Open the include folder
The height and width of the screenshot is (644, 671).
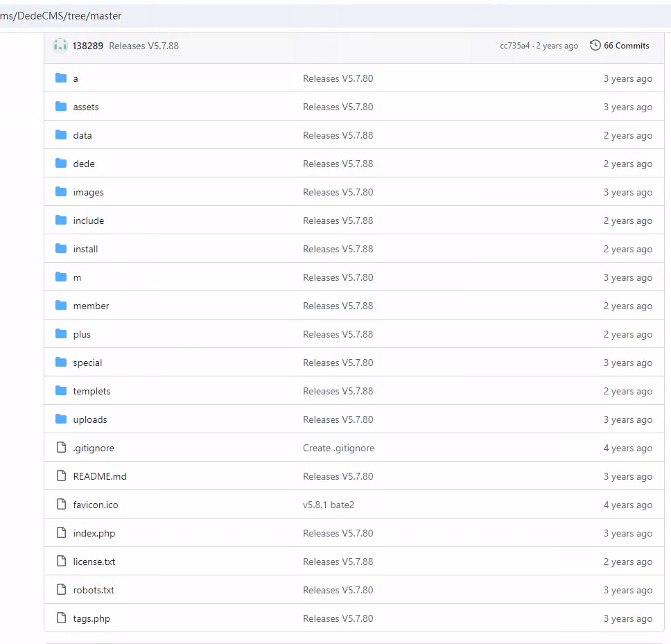point(88,220)
